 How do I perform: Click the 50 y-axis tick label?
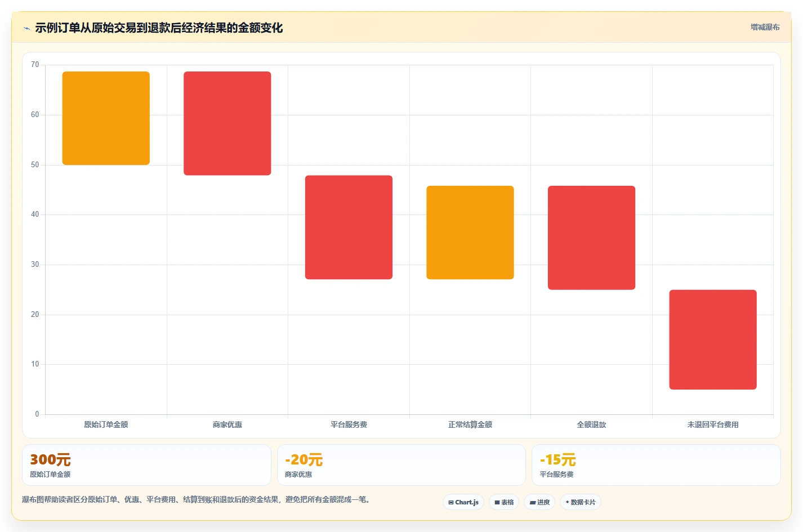(x=35, y=165)
